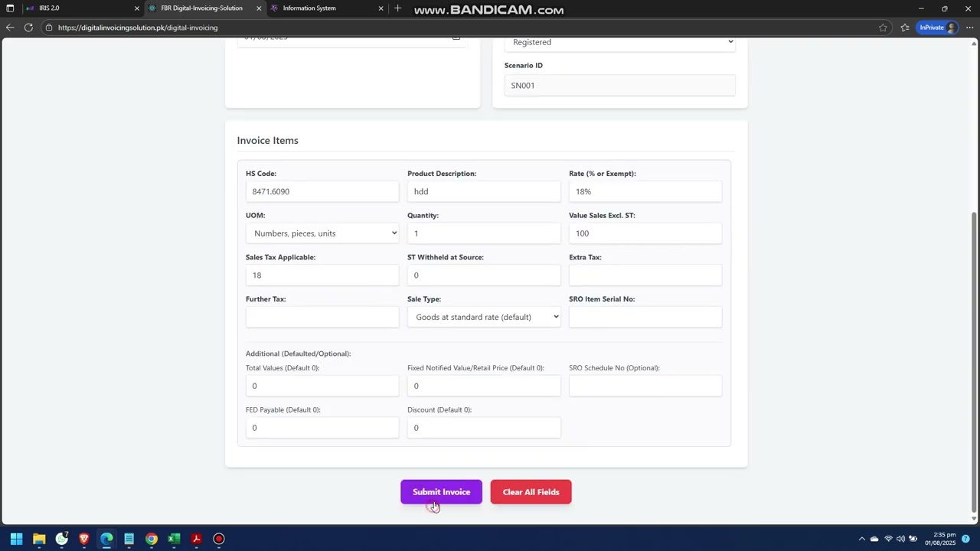Screen dimensions: 980x551
Task: Open WhatsApp from the taskbar
Action: tap(61, 539)
